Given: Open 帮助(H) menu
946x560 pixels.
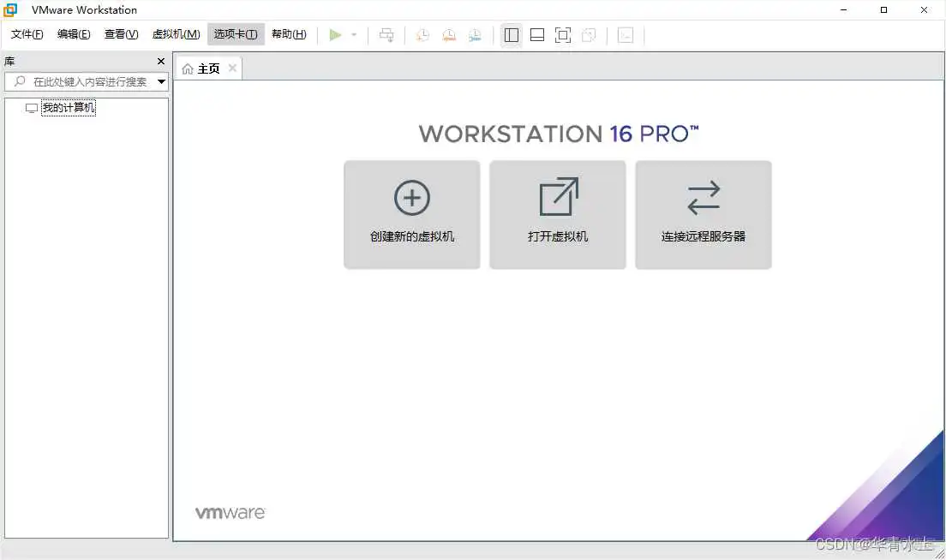Looking at the screenshot, I should (x=289, y=34).
